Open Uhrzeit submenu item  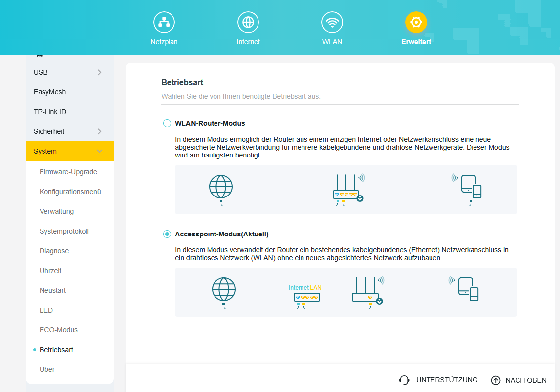[x=50, y=271]
